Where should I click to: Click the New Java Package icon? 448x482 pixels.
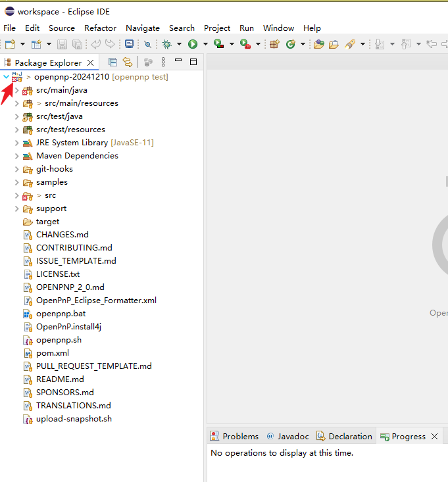pos(274,44)
